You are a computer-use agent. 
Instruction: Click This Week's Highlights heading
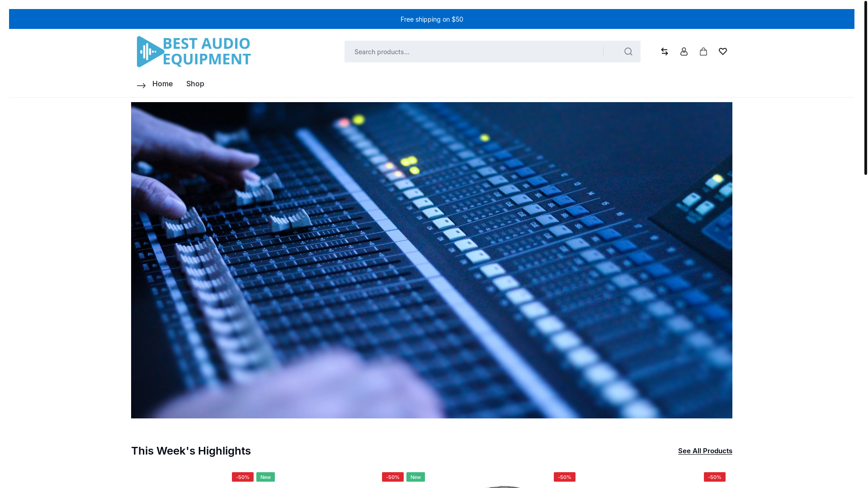[191, 450]
